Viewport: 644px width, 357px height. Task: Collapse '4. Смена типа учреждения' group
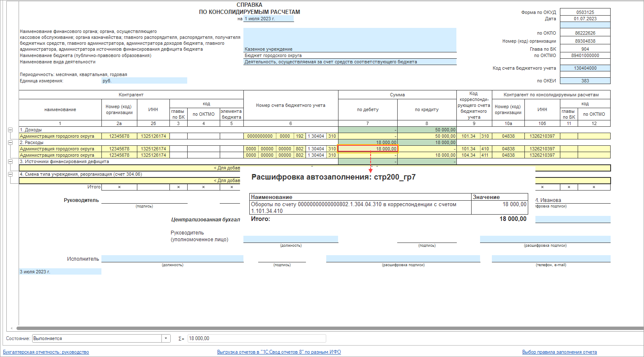pos(11,174)
